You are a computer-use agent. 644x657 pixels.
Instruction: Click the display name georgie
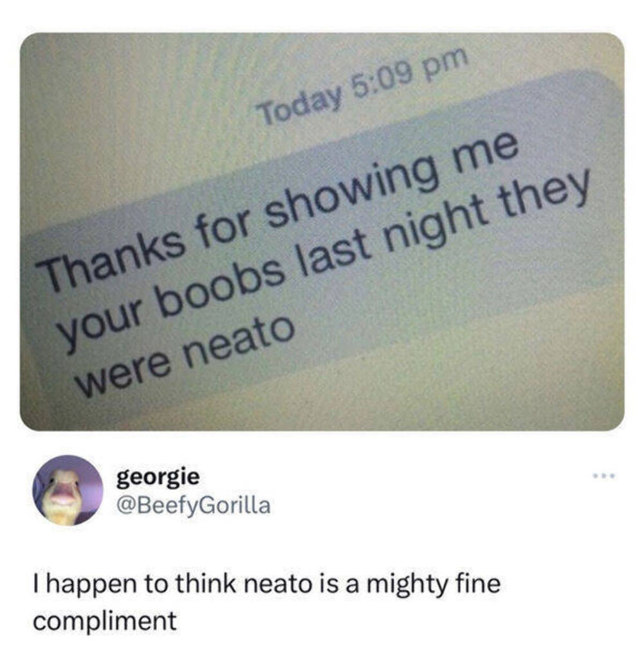[158, 477]
